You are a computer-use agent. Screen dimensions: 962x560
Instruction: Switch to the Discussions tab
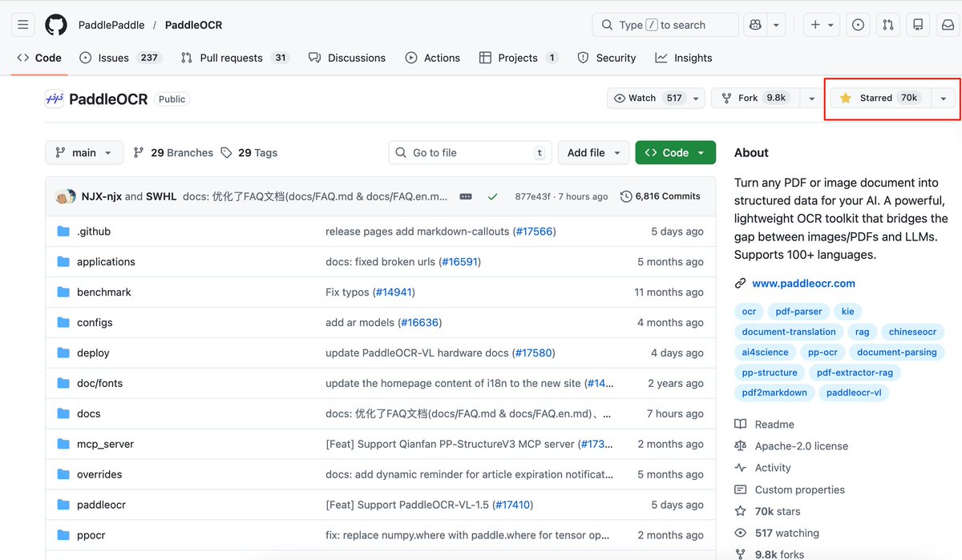pyautogui.click(x=347, y=58)
